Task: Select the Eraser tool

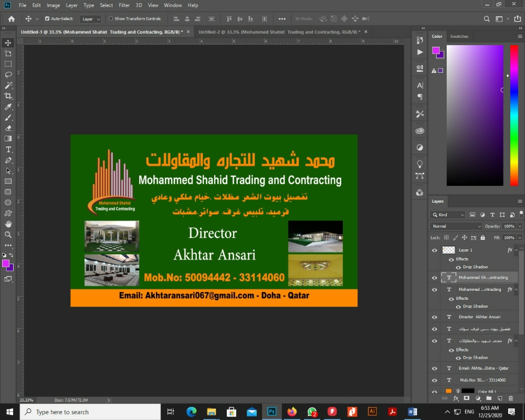Action: click(8, 128)
